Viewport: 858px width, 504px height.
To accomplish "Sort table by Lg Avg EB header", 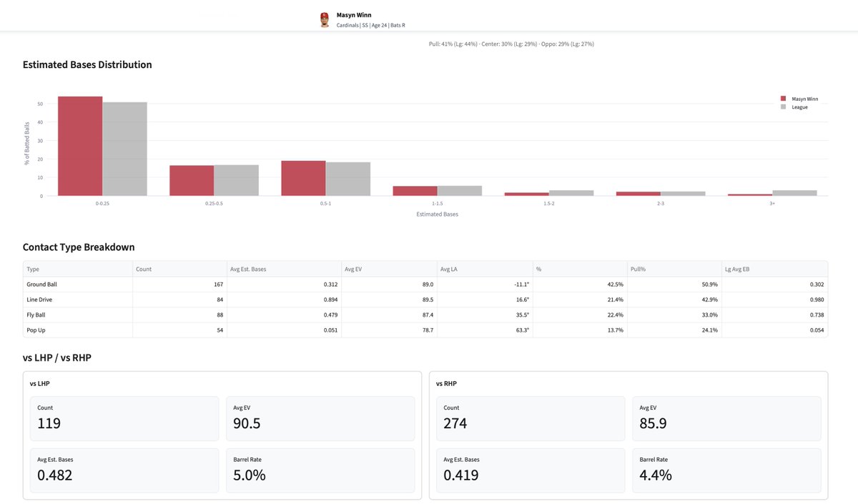I will tap(774, 270).
